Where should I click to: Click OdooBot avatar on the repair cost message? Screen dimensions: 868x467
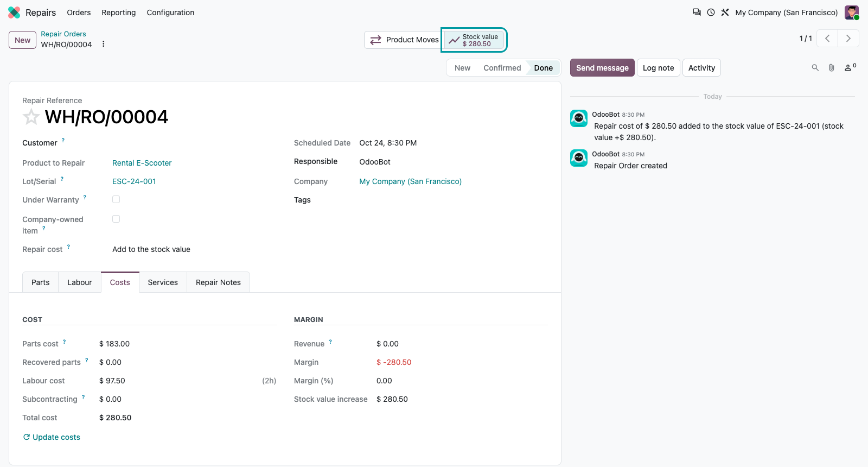pos(579,118)
